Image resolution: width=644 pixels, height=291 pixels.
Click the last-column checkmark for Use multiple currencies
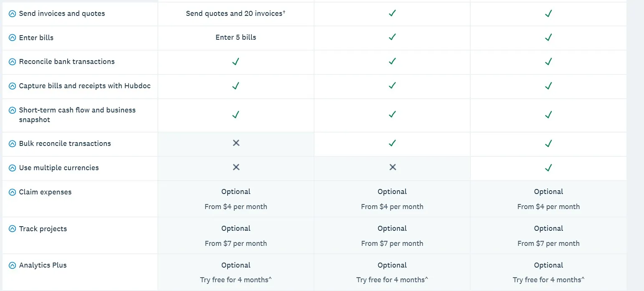(x=548, y=167)
